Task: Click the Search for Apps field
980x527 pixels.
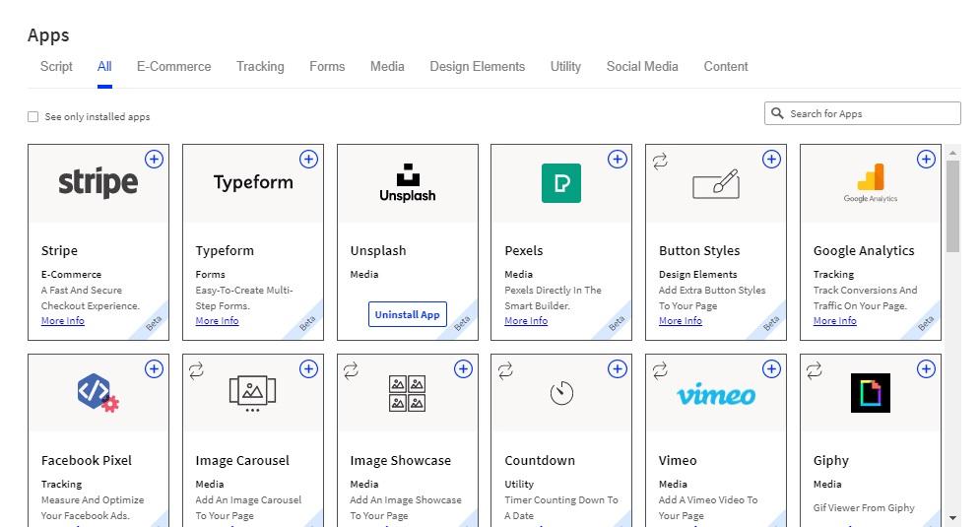Action: click(x=871, y=114)
